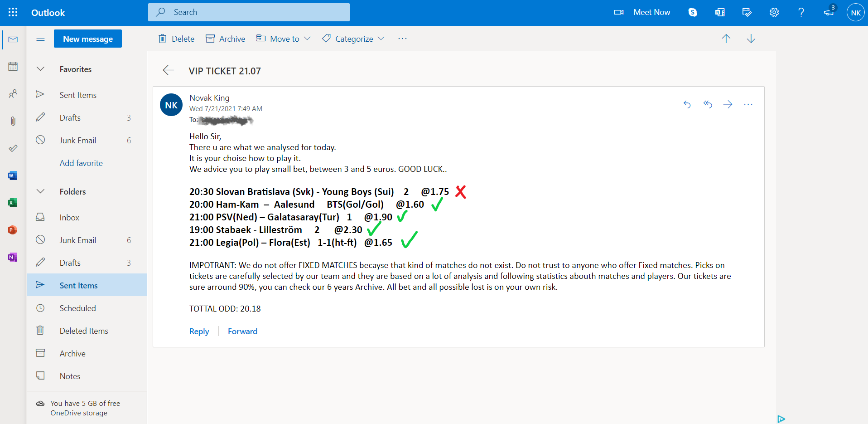Go to next message with down arrow
868x424 pixels.
click(x=751, y=39)
